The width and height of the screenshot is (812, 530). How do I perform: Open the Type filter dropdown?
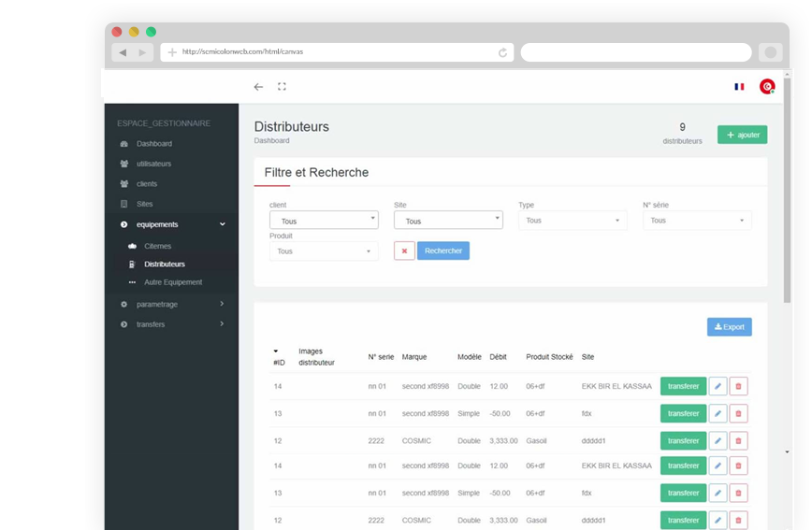[573, 221]
